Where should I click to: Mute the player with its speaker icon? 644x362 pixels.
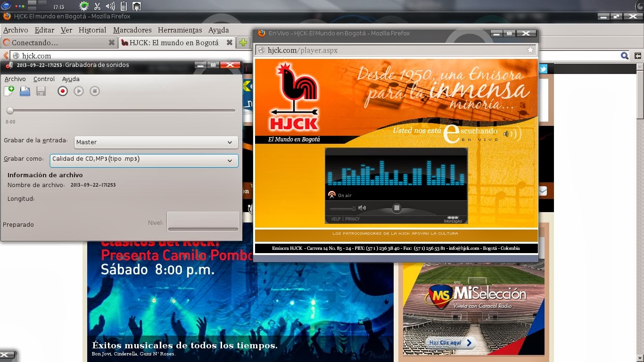362,208
